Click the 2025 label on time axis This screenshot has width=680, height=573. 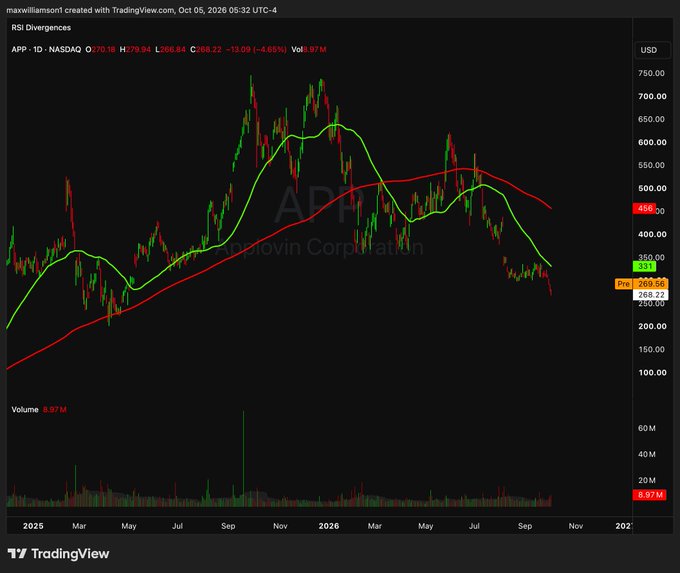pyautogui.click(x=33, y=526)
